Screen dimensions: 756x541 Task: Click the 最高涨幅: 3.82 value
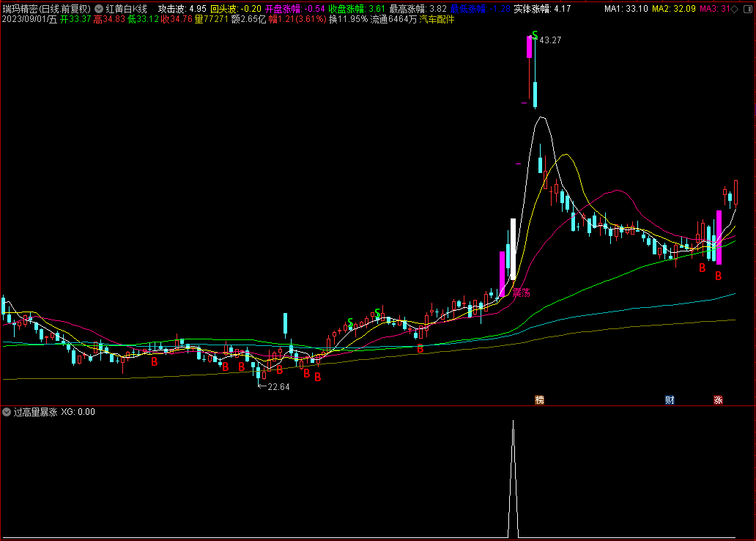[x=418, y=9]
